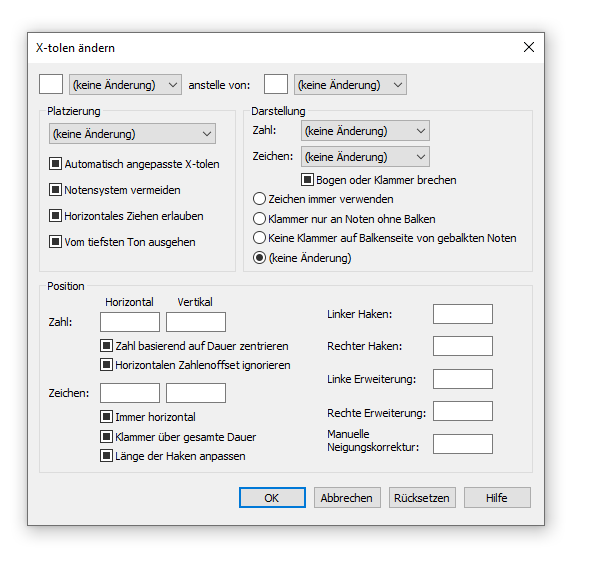Viewport: 592px width, 568px height.
Task: Open the Zahl dropdown in Darstellung
Action: (x=365, y=131)
